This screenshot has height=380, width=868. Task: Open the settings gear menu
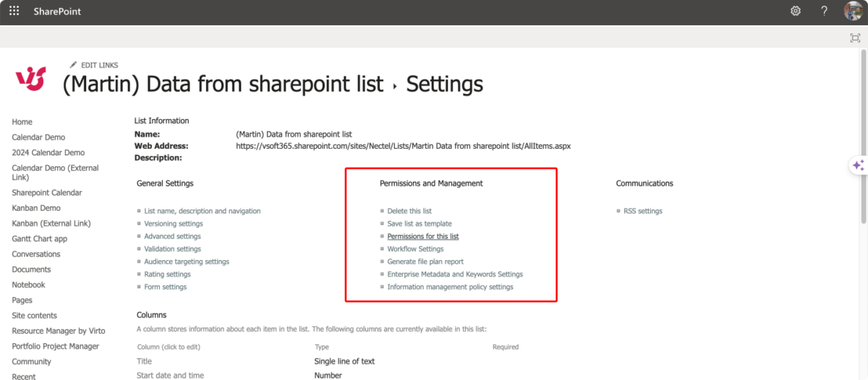[x=796, y=12]
